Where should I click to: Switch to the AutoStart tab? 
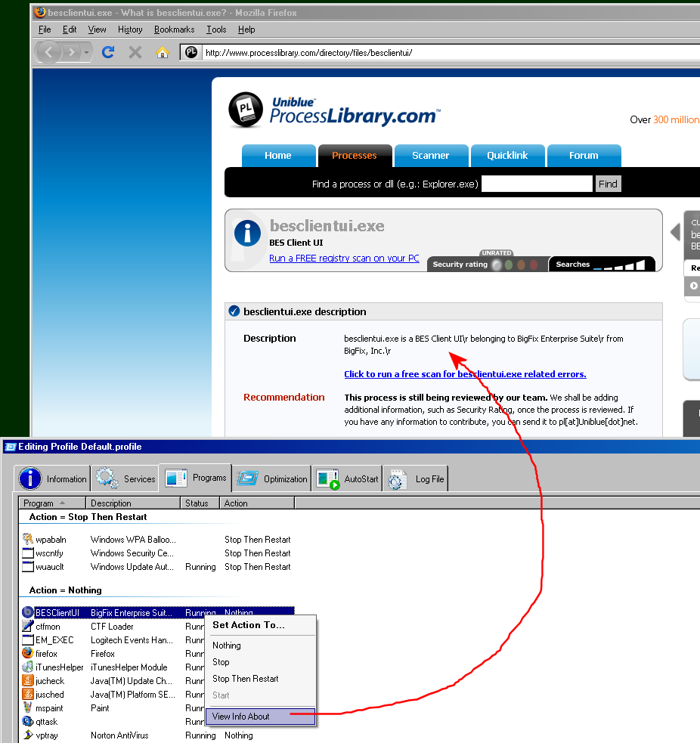[x=348, y=478]
